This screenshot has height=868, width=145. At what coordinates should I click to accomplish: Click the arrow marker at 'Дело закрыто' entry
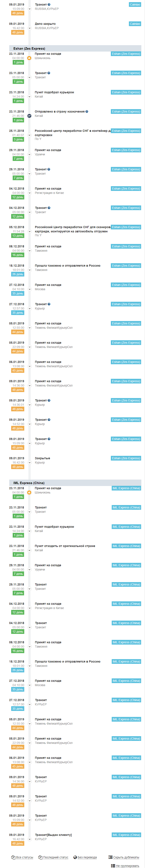click(29, 28)
